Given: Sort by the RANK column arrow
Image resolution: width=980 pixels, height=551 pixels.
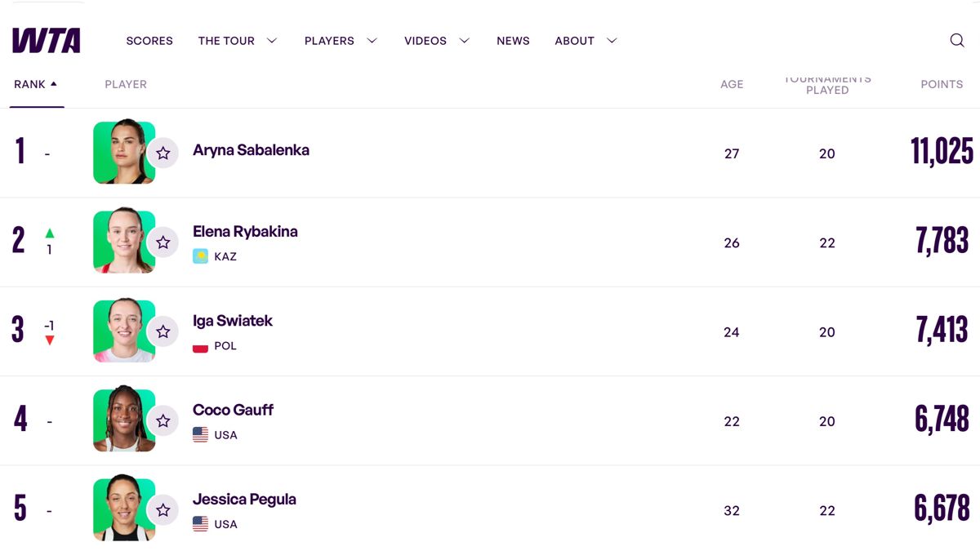Looking at the screenshot, I should click(54, 83).
